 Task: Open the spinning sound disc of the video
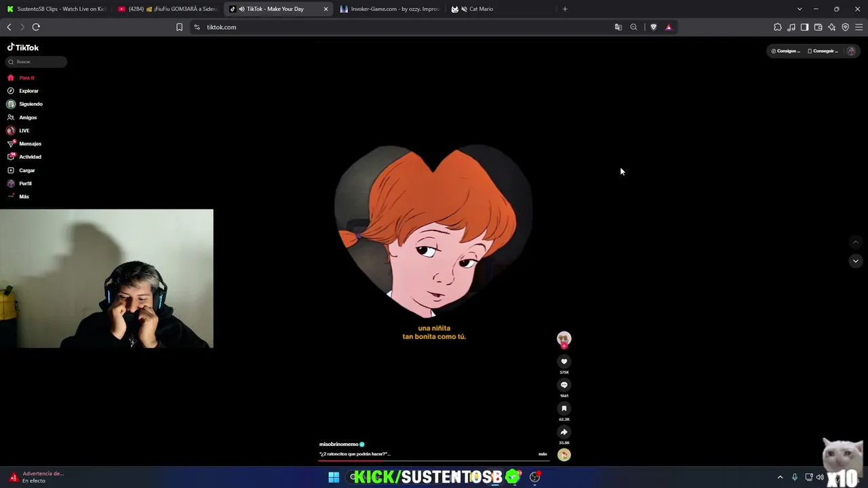[x=564, y=455]
